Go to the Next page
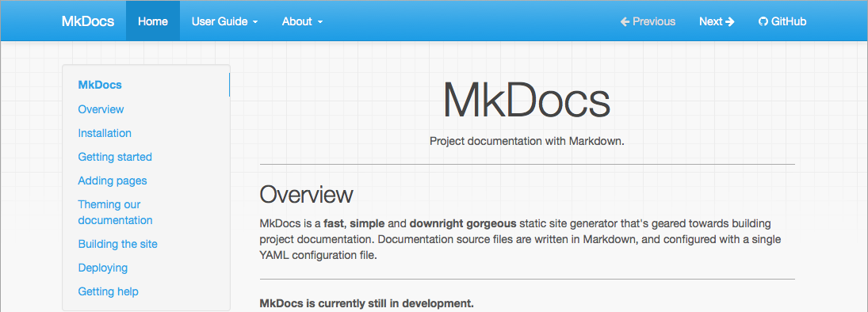Image resolution: width=868 pixels, height=312 pixels. point(717,21)
